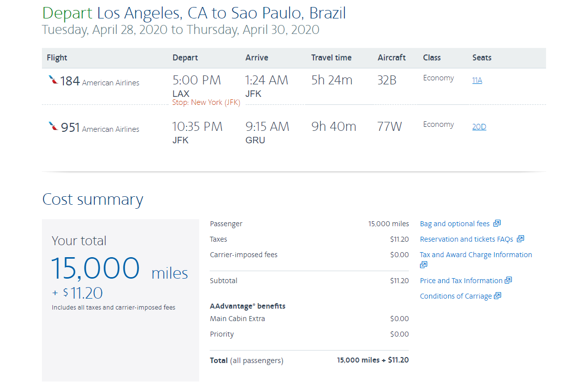The width and height of the screenshot is (582, 392).
Task: Click the Cost summary heading
Action: 93,200
